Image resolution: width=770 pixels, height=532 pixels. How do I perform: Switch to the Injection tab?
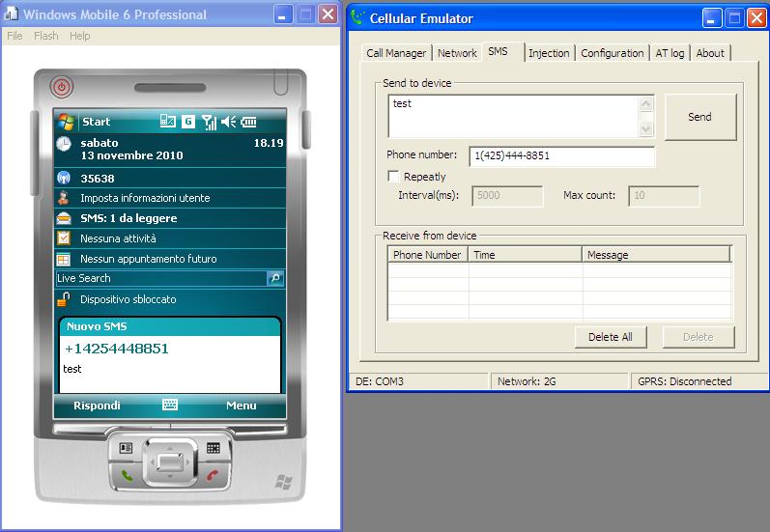(x=549, y=53)
